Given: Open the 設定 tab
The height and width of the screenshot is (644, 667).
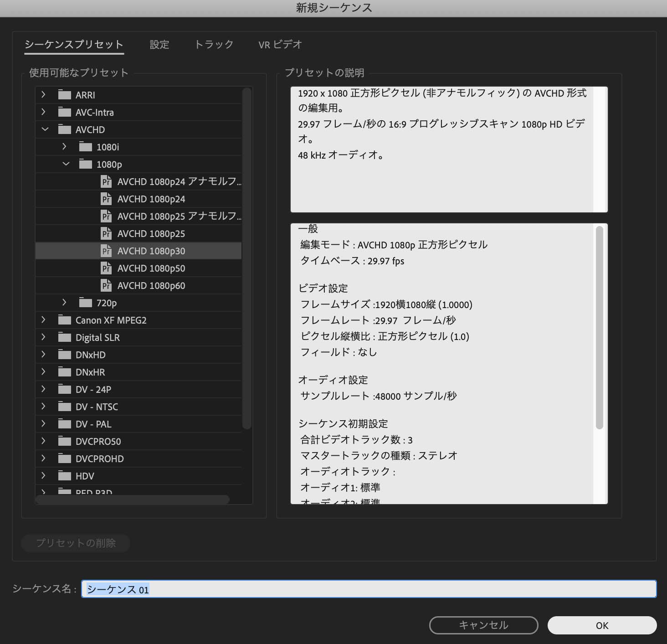Looking at the screenshot, I should pyautogui.click(x=159, y=44).
